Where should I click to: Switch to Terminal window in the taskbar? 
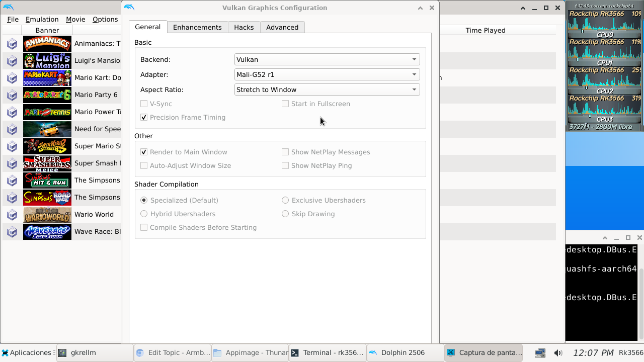(328, 353)
